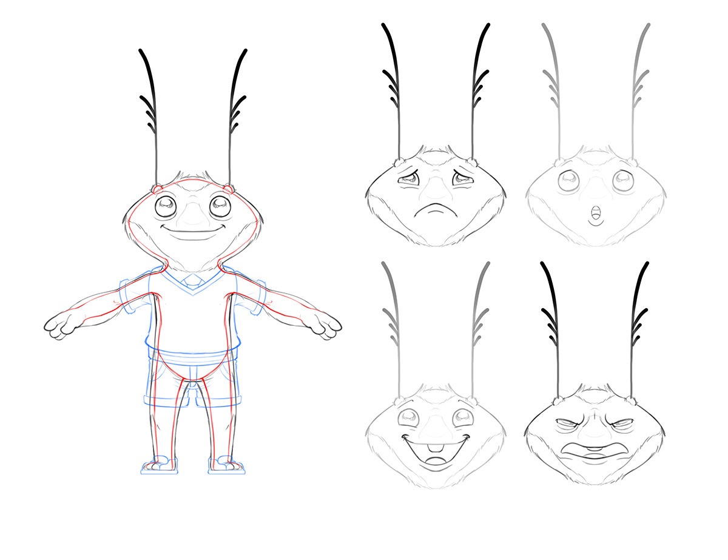Select the full-body T-pose character drawing
The height and width of the screenshot is (560, 728).
click(x=192, y=261)
